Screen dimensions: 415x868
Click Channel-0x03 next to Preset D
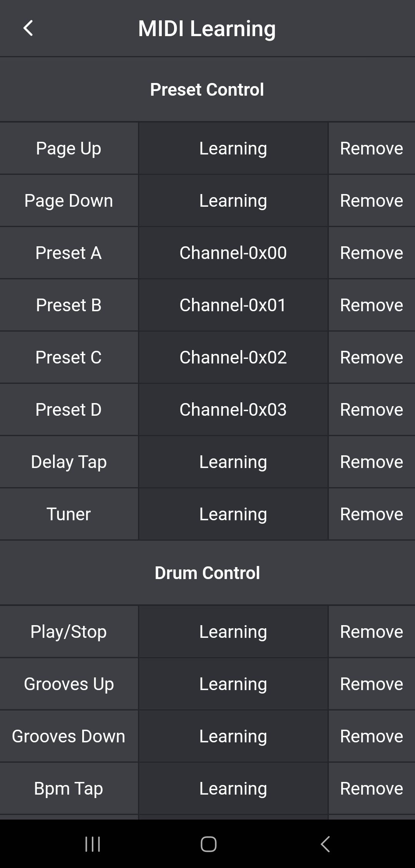(x=232, y=409)
